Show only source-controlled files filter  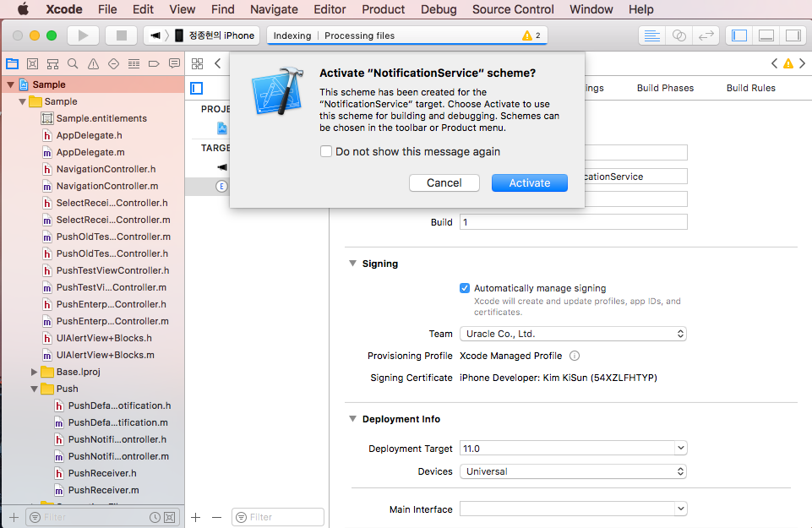pyautogui.click(x=169, y=517)
